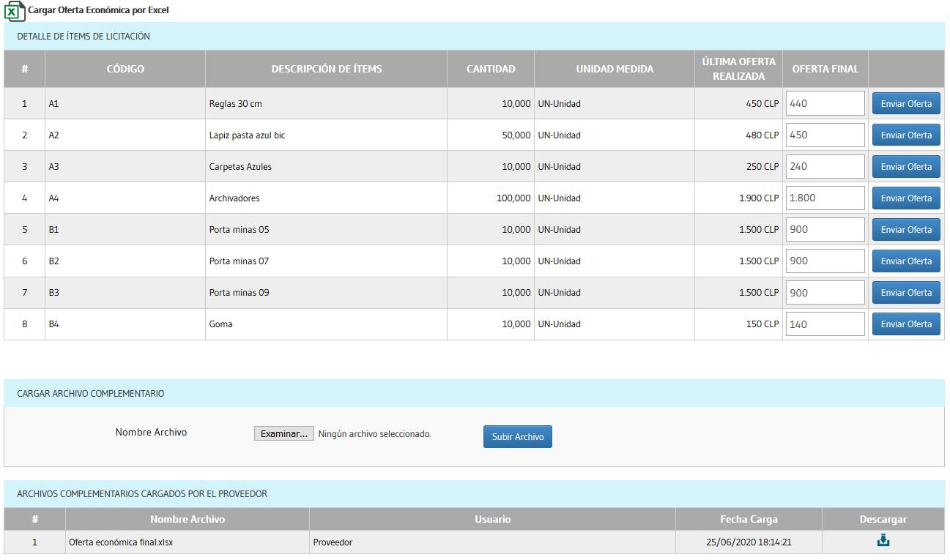Click item code A3
The height and width of the screenshot is (560, 950).
tap(54, 167)
